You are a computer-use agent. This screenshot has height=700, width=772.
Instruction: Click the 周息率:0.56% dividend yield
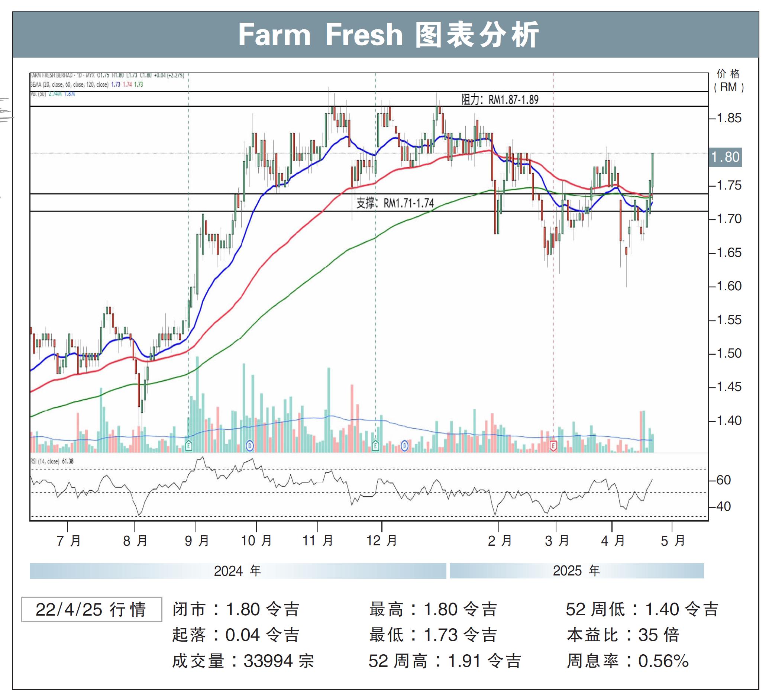pos(628,661)
